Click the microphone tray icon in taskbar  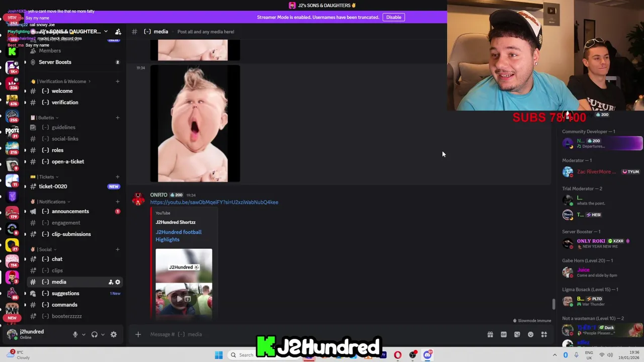pyautogui.click(x=576, y=355)
